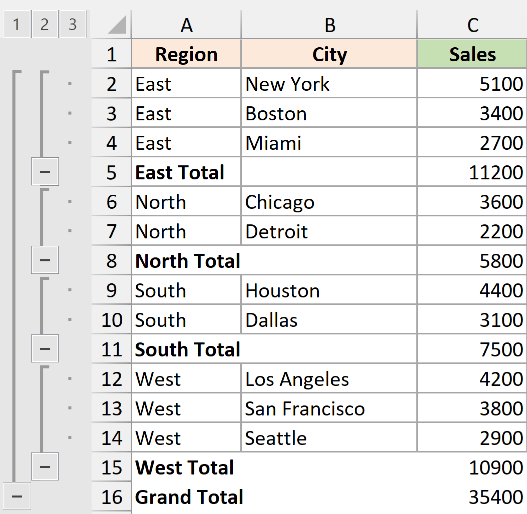Select the 35400 grand total value

point(472,497)
